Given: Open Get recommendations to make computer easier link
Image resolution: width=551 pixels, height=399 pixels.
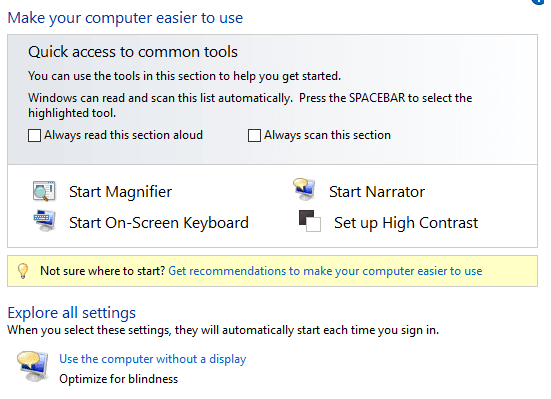Looking at the screenshot, I should pos(325,271).
